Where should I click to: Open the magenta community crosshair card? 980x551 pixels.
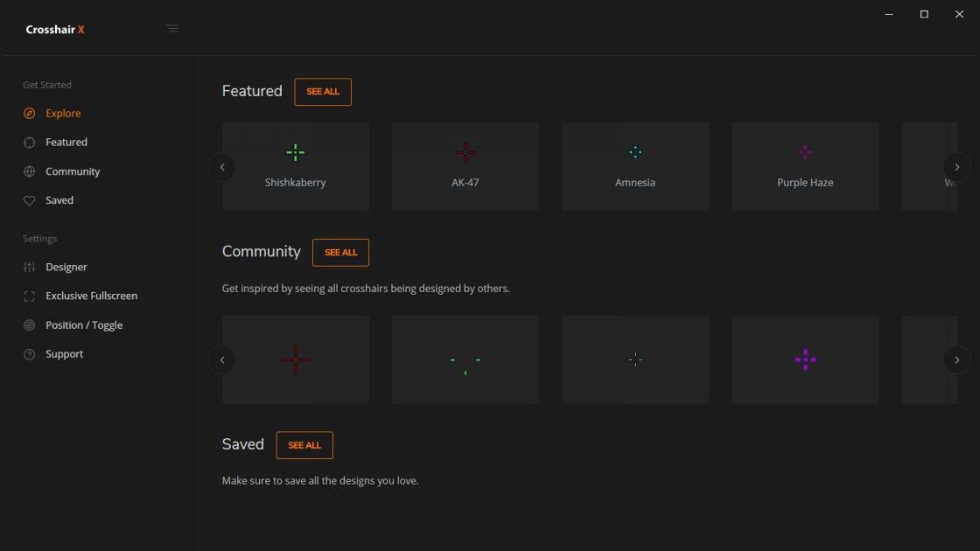tap(805, 359)
